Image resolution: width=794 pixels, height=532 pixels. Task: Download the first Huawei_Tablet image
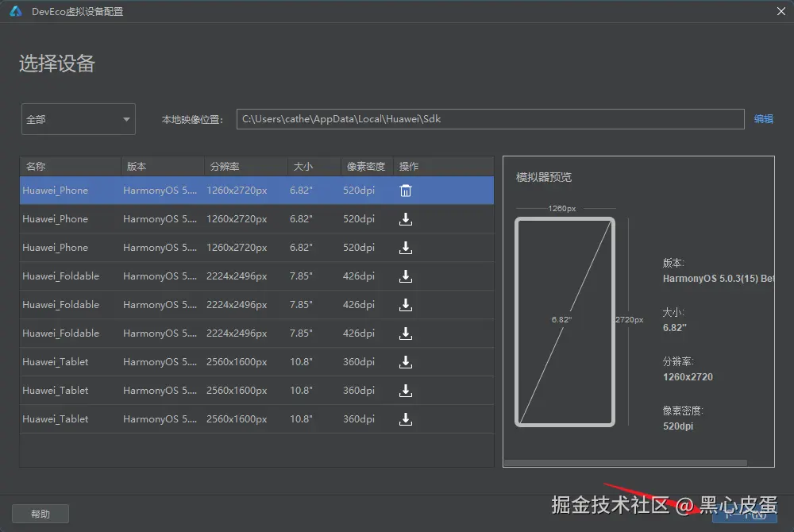coord(406,362)
